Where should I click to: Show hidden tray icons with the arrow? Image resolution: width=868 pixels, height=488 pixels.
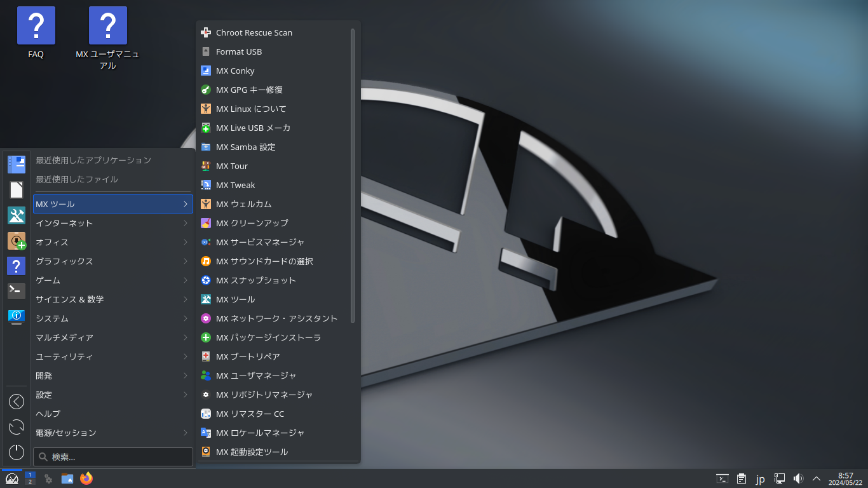tap(817, 478)
